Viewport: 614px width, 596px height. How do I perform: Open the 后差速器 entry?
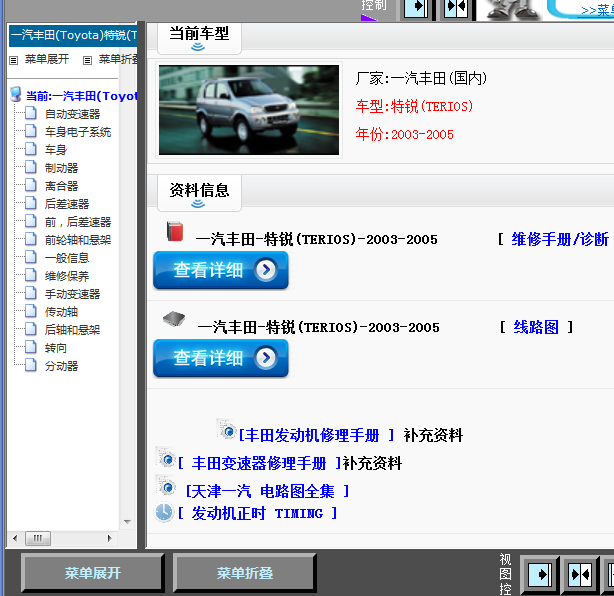click(67, 204)
